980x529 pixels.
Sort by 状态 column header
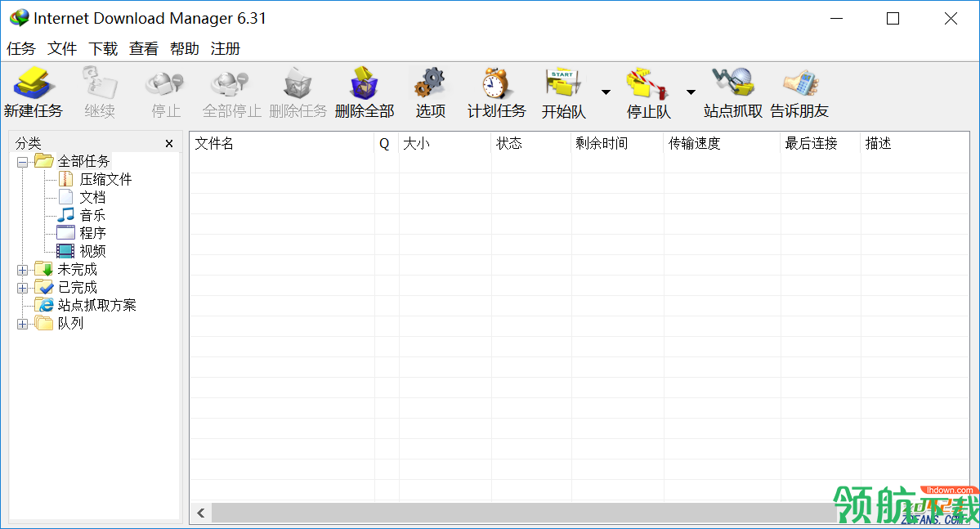[531, 143]
